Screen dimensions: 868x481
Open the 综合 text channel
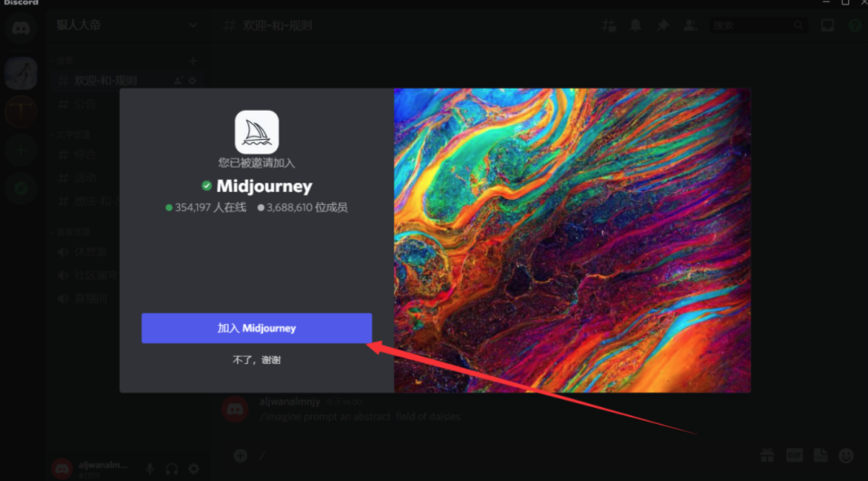[84, 155]
